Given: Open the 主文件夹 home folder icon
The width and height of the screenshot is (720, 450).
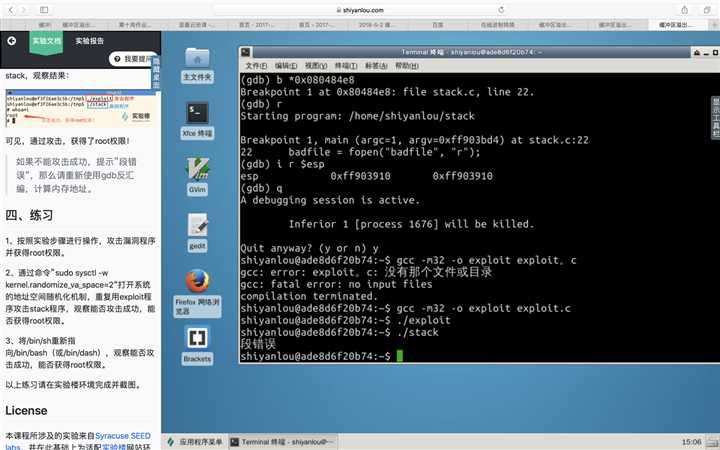Looking at the screenshot, I should (x=197, y=65).
